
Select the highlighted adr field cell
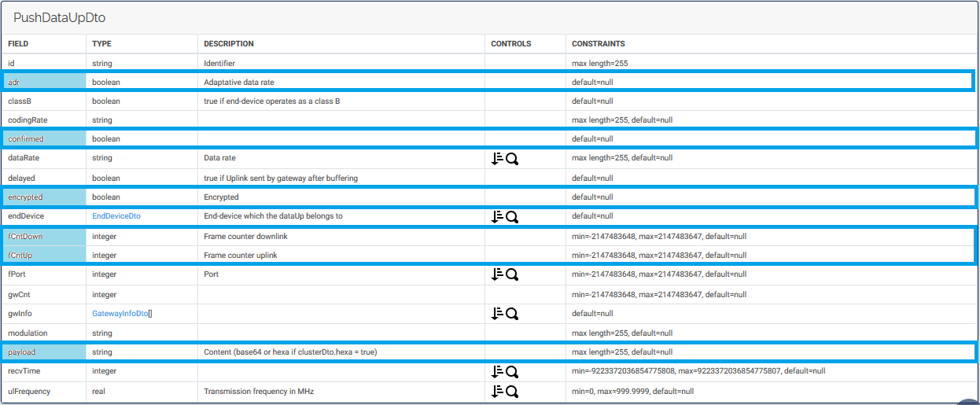click(x=44, y=82)
